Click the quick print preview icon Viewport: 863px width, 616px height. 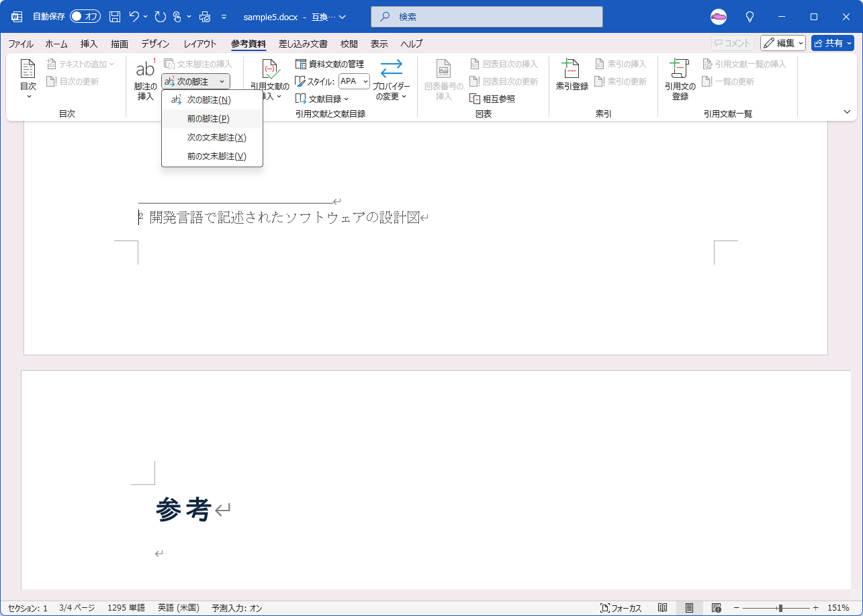pos(205,17)
